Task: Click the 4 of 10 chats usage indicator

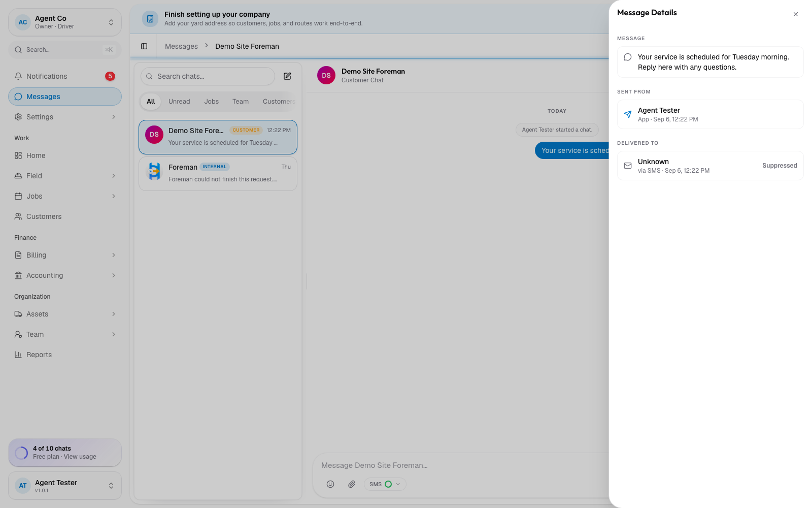Action: pos(65,453)
